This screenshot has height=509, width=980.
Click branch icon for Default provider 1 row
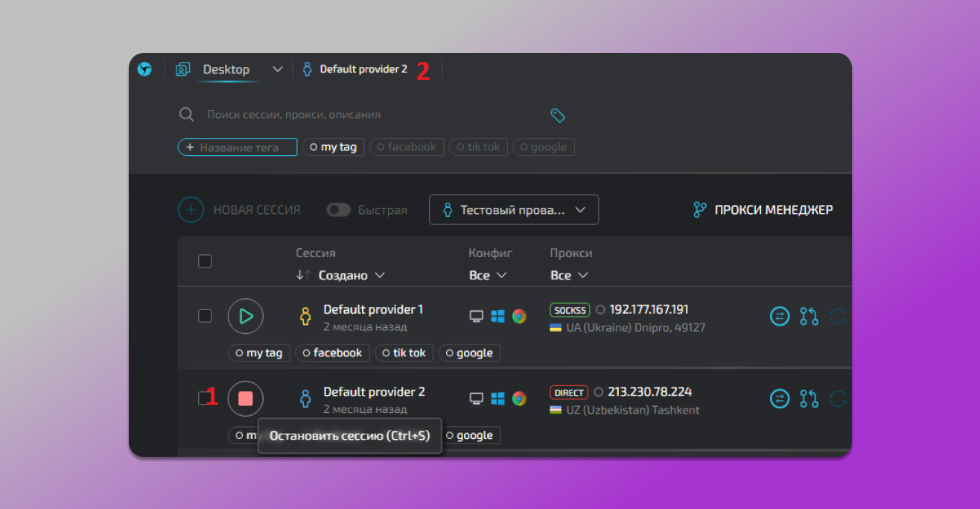pyautogui.click(x=809, y=317)
